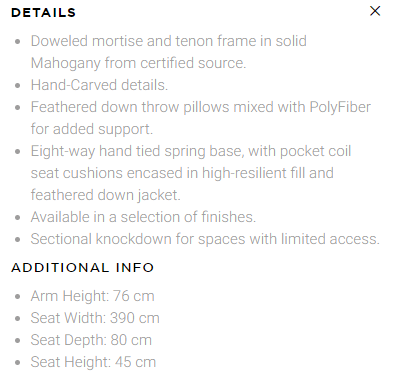412x376 pixels.
Task: Click the 'Seat Width: 390 cm' entry
Action: coord(95,318)
